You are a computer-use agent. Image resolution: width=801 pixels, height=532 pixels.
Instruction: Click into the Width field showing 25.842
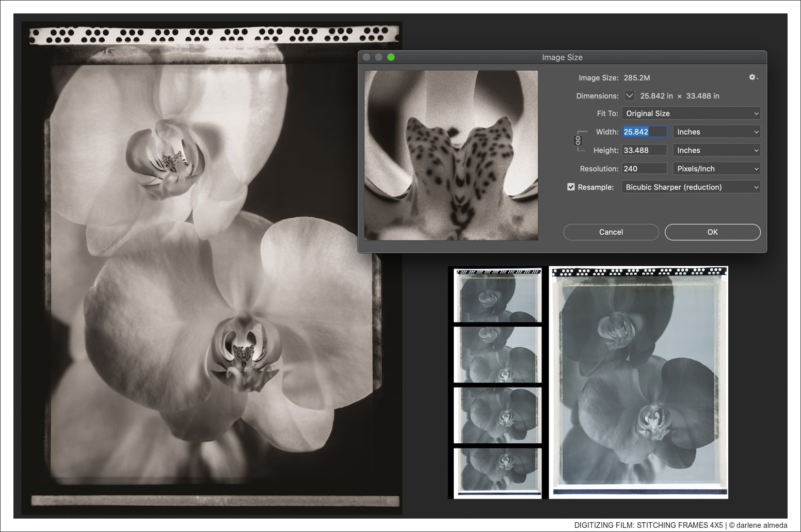pos(645,132)
